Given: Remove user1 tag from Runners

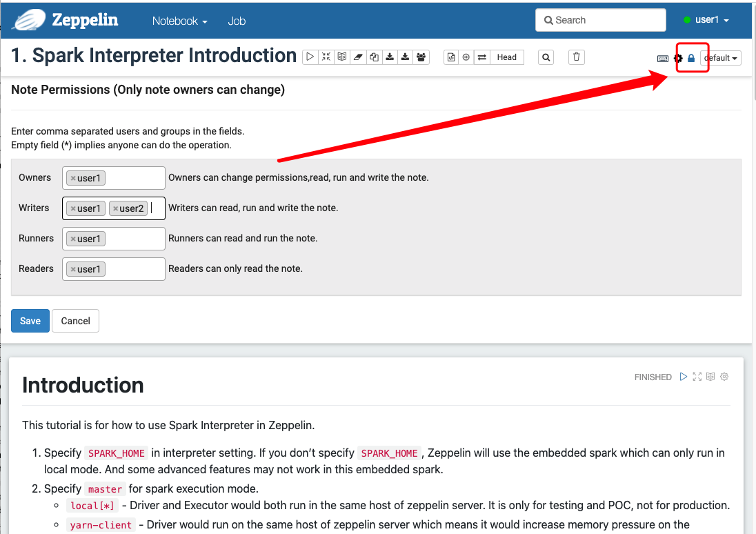Looking at the screenshot, I should tap(73, 239).
